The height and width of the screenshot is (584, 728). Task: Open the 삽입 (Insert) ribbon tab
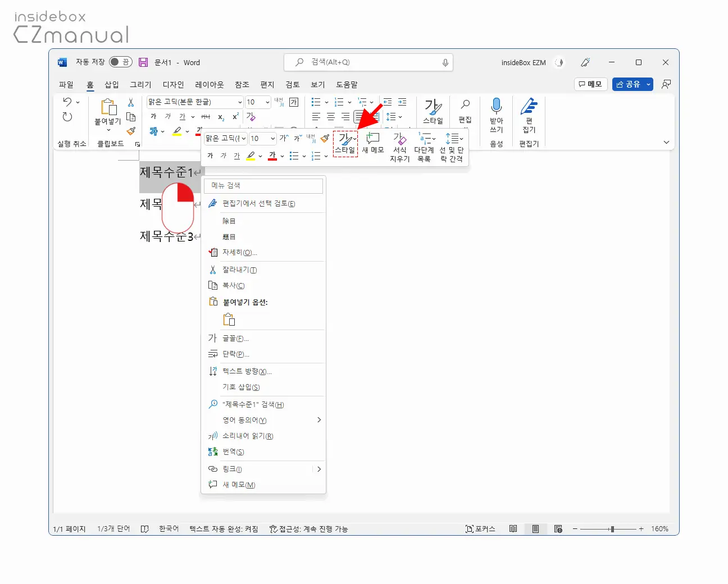point(112,85)
